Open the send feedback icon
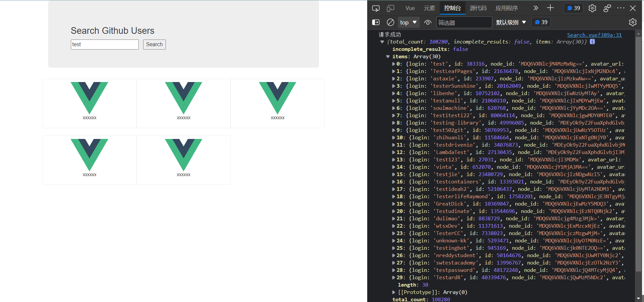 (607, 8)
